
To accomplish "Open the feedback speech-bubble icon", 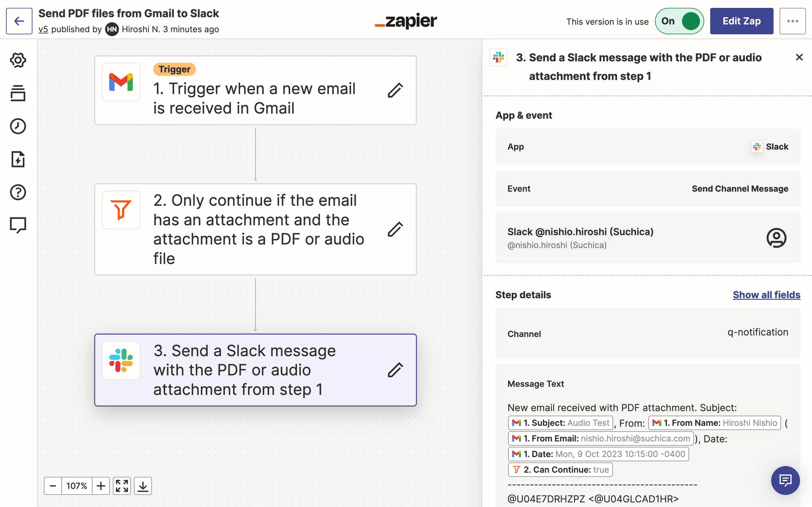I will click(18, 225).
